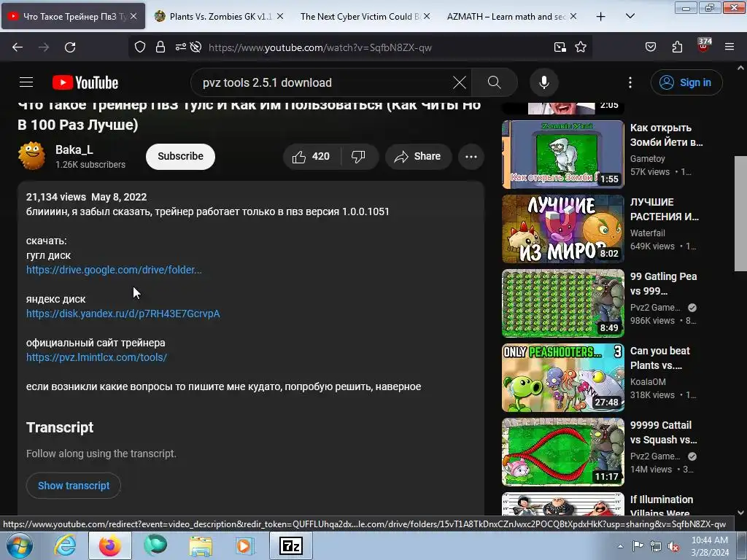Screen dimensions: 747x560
Task: Click Sign in button
Action: coord(686,82)
